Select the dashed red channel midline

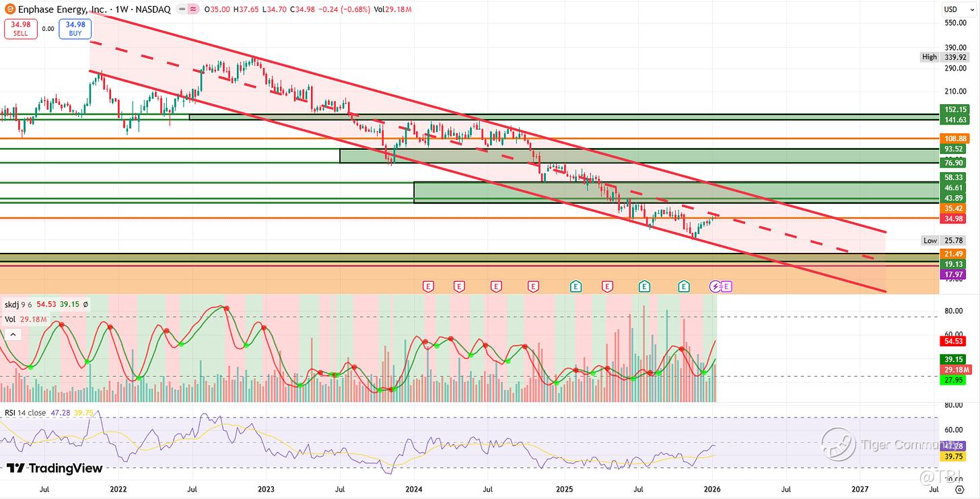[x=482, y=151]
